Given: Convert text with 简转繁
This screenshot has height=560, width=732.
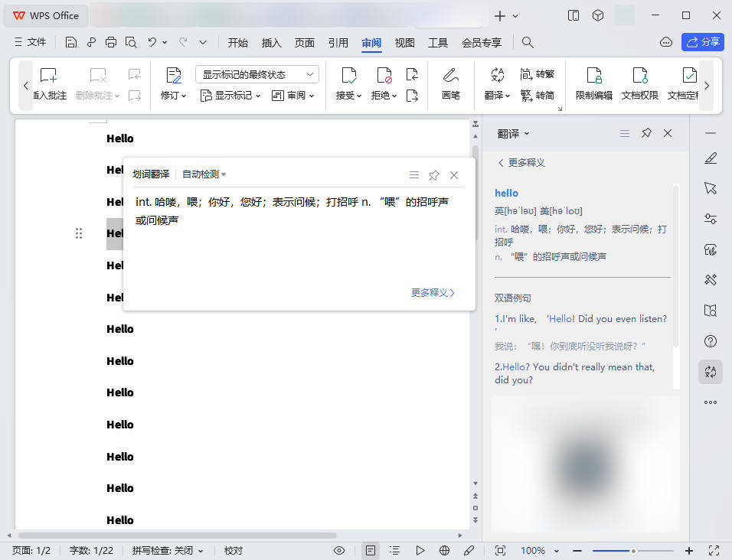Looking at the screenshot, I should [x=537, y=74].
